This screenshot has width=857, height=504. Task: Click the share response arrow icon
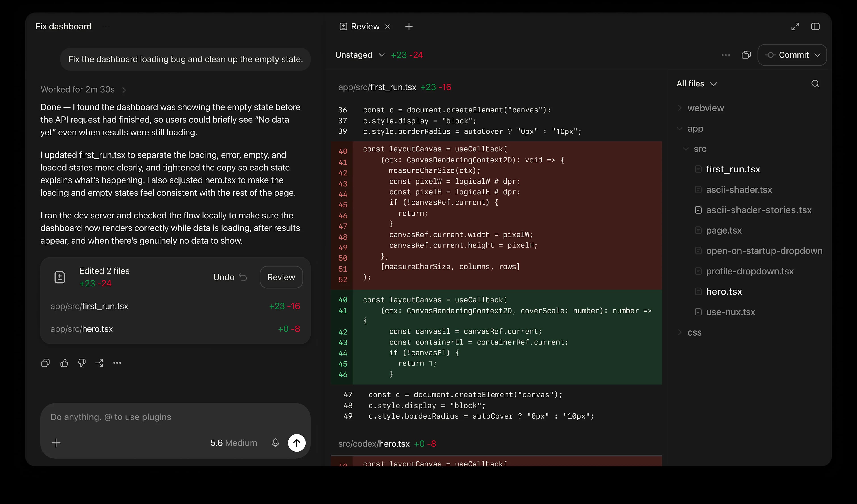pos(99,363)
